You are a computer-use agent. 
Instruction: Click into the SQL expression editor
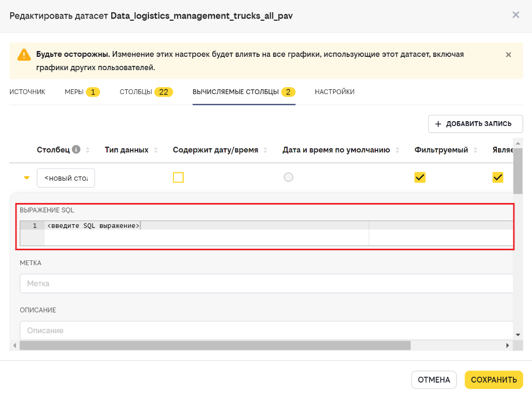267,233
